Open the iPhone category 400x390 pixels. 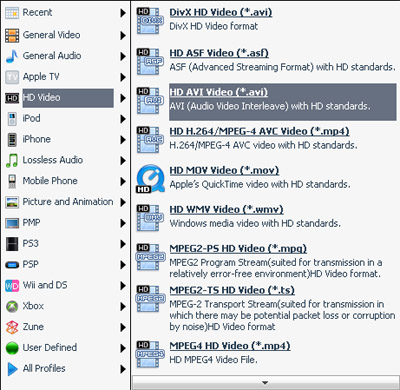click(37, 139)
